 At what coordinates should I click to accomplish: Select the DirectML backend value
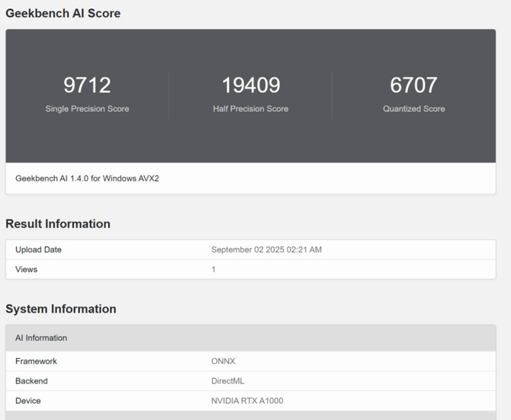pyautogui.click(x=228, y=381)
